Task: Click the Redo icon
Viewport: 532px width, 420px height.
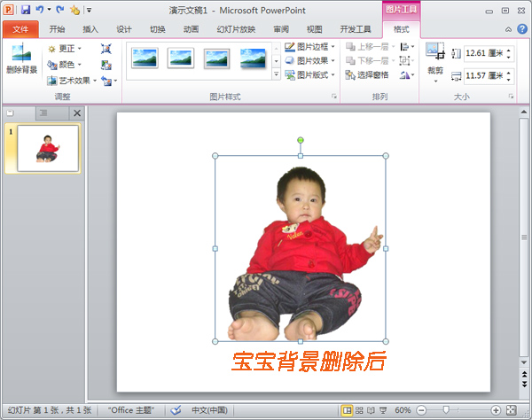Action: pos(60,10)
